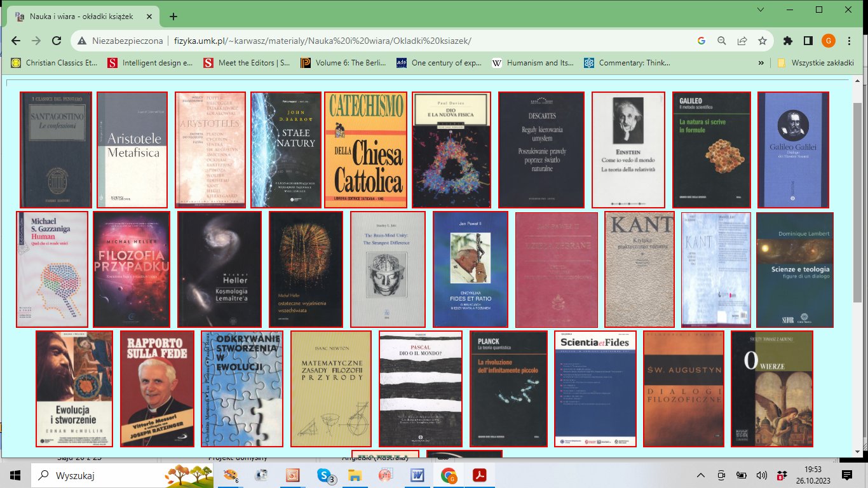Open the Einstein Come io vedo il mondo cover
The image size is (868, 488).
[628, 150]
